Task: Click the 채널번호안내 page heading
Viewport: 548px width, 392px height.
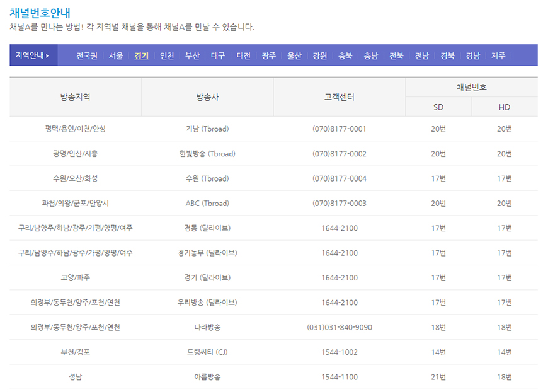Action: pos(40,13)
